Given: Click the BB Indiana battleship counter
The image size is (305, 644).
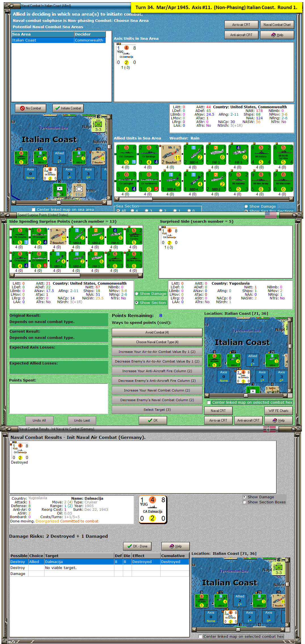Looking at the screenshot, I should [x=261, y=155].
